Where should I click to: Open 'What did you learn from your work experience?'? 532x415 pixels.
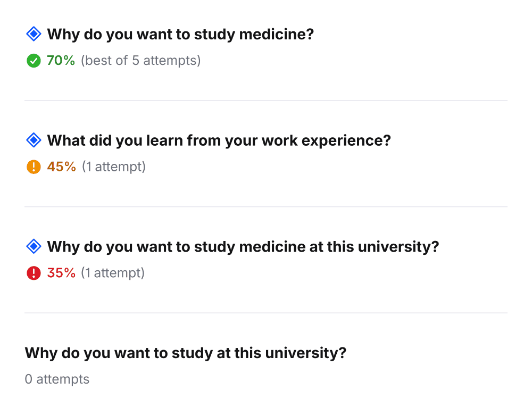click(219, 141)
